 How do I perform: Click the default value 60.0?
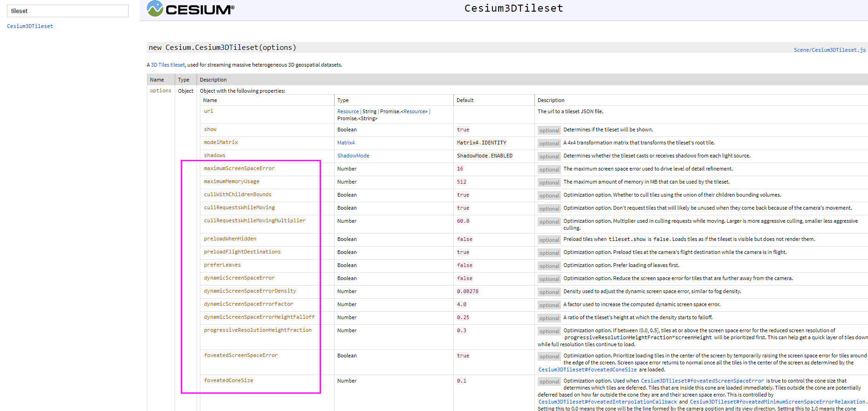point(463,221)
